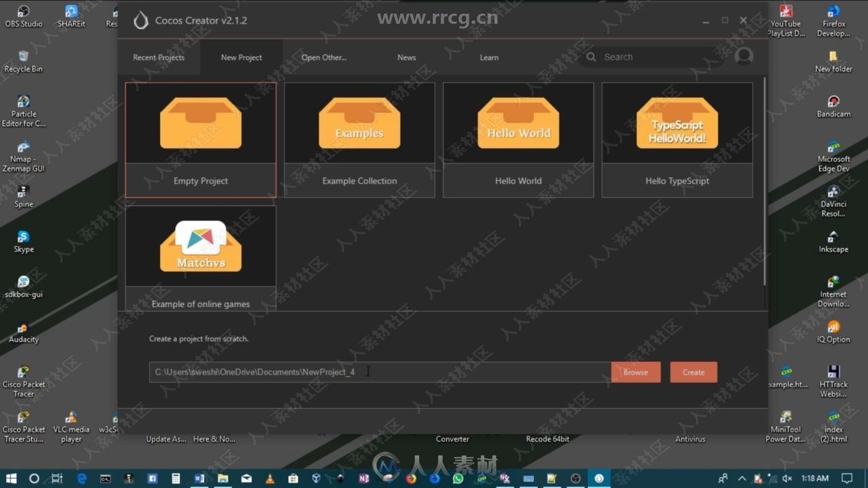Open the notification center icon
This screenshot has height=488, width=868.
click(x=847, y=478)
